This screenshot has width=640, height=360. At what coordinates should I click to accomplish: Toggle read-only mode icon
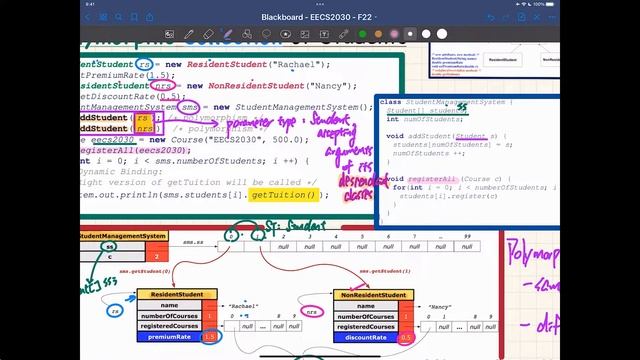coord(537,17)
